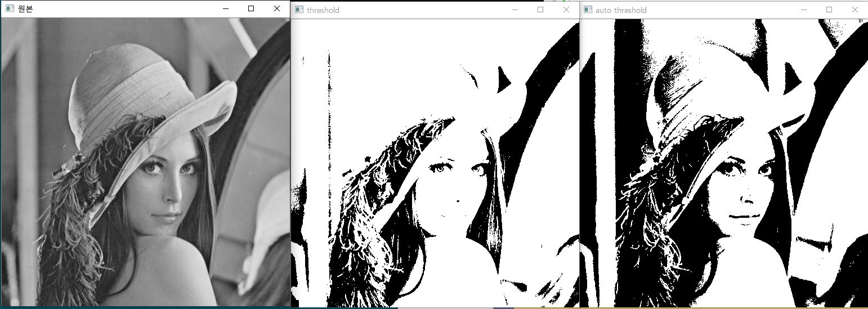Click the 원본 window title text
The image size is (868, 309).
pos(26,8)
